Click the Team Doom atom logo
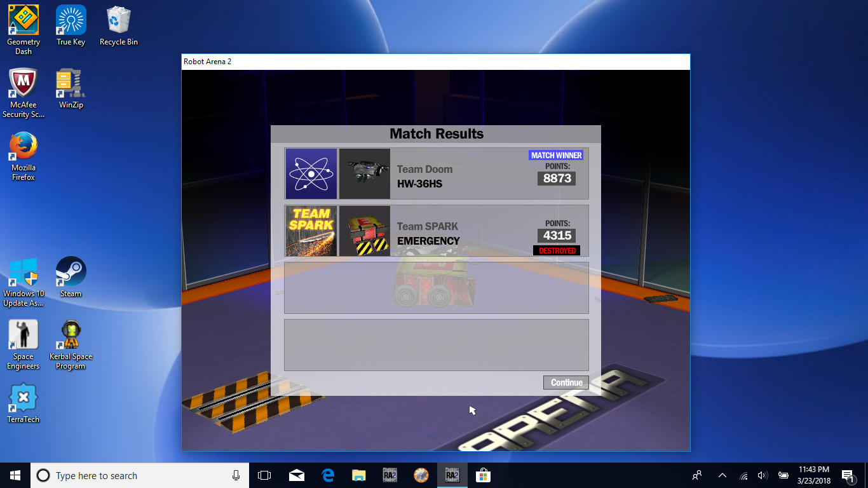Viewport: 868px width, 488px height. click(x=311, y=174)
